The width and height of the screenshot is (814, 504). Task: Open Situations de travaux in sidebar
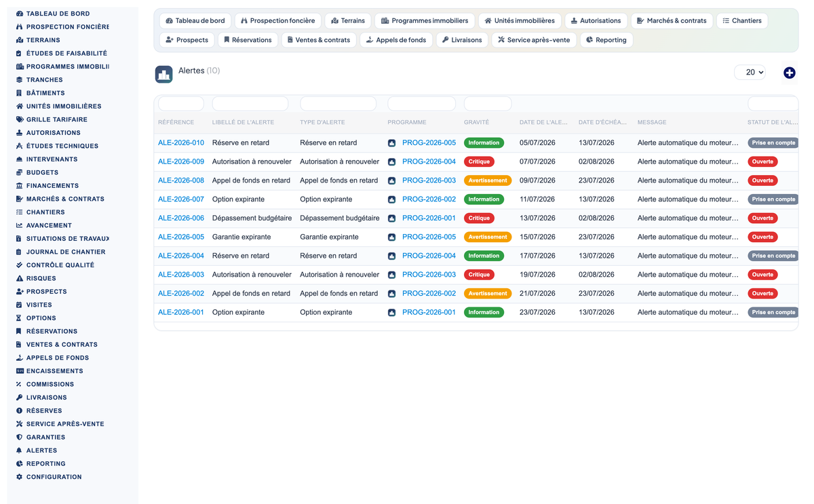pos(67,239)
